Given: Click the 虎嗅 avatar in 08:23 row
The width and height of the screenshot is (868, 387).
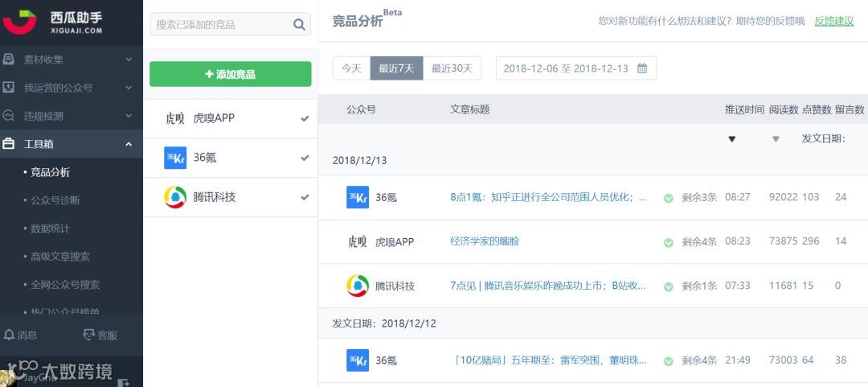Looking at the screenshot, I should pyautogui.click(x=358, y=241).
